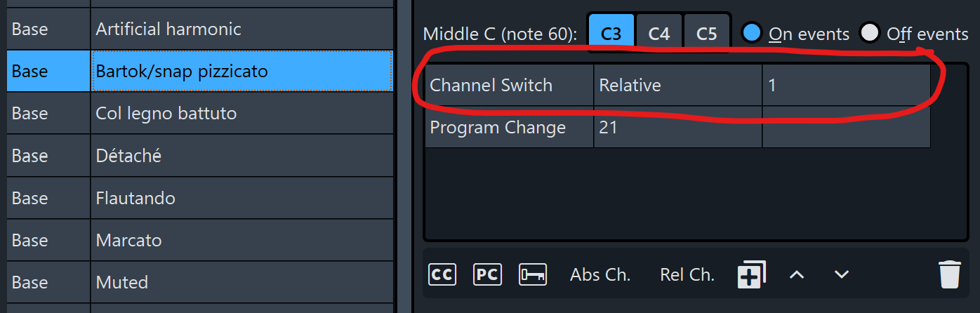The height and width of the screenshot is (313, 980).
Task: Add a Program Change with the PC icon
Action: coord(487,274)
